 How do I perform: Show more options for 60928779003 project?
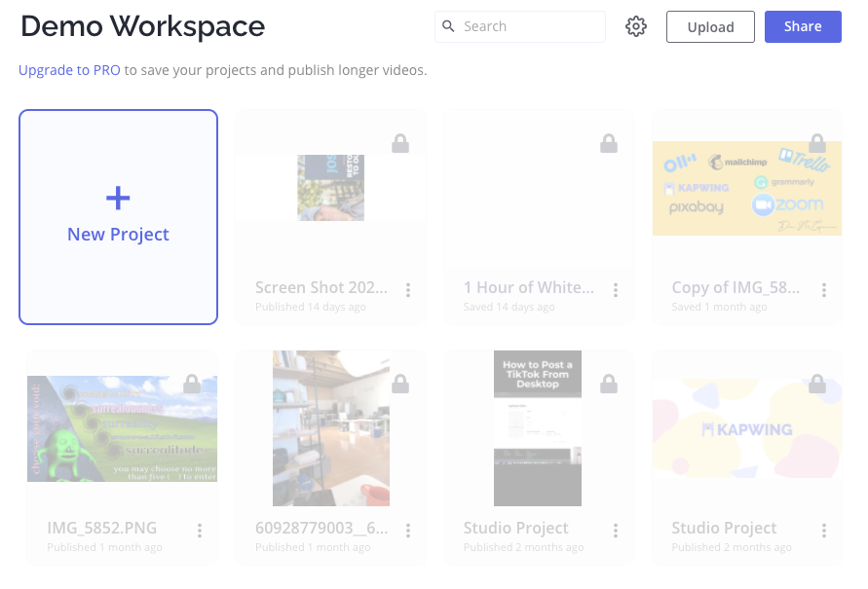coord(408,531)
